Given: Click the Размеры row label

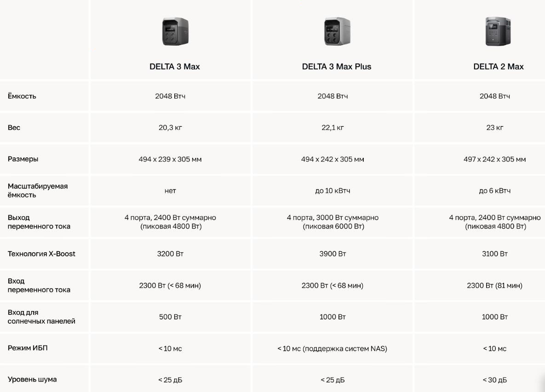Looking at the screenshot, I should tap(23, 159).
